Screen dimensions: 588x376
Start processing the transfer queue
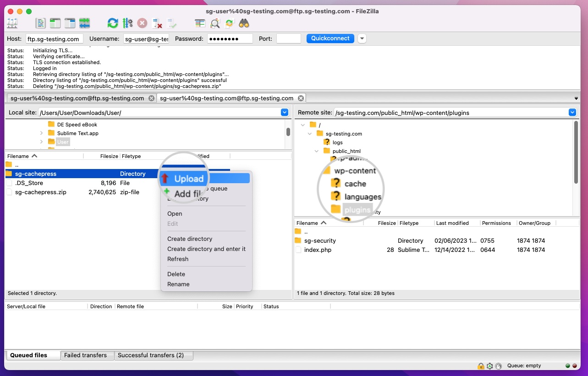click(128, 23)
